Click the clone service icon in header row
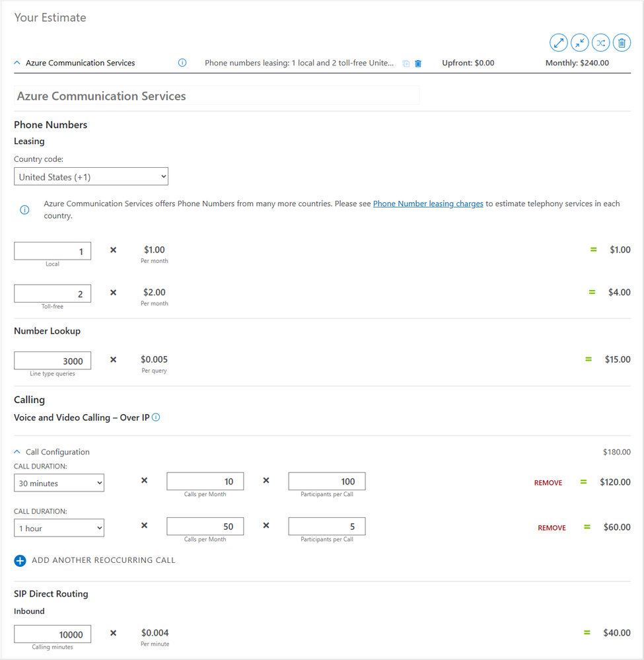The height and width of the screenshot is (660, 644). tap(406, 63)
